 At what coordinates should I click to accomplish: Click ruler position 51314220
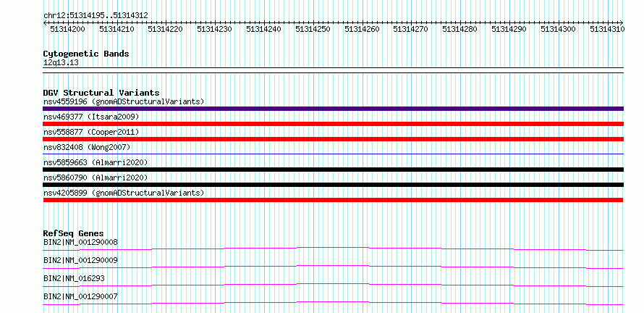coord(166,29)
